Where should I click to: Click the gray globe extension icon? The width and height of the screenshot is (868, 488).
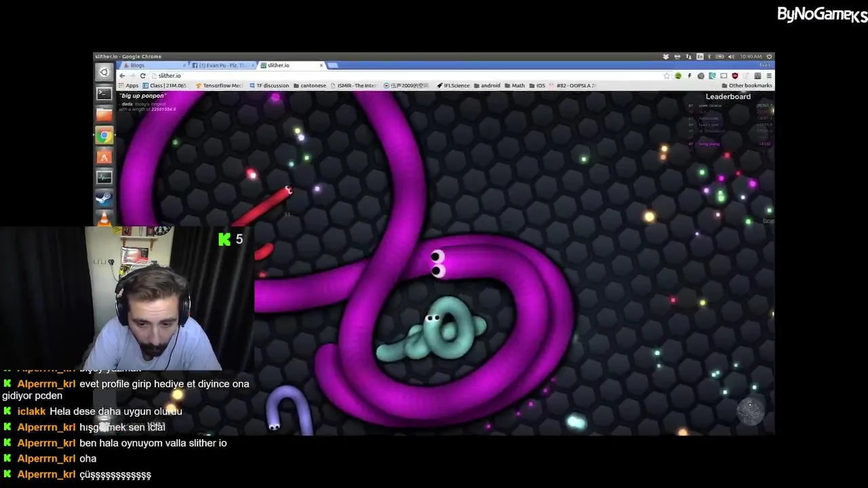coord(701,76)
